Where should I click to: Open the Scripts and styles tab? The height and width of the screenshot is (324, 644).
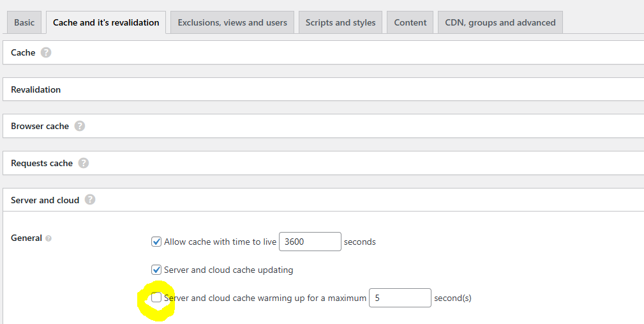point(341,22)
